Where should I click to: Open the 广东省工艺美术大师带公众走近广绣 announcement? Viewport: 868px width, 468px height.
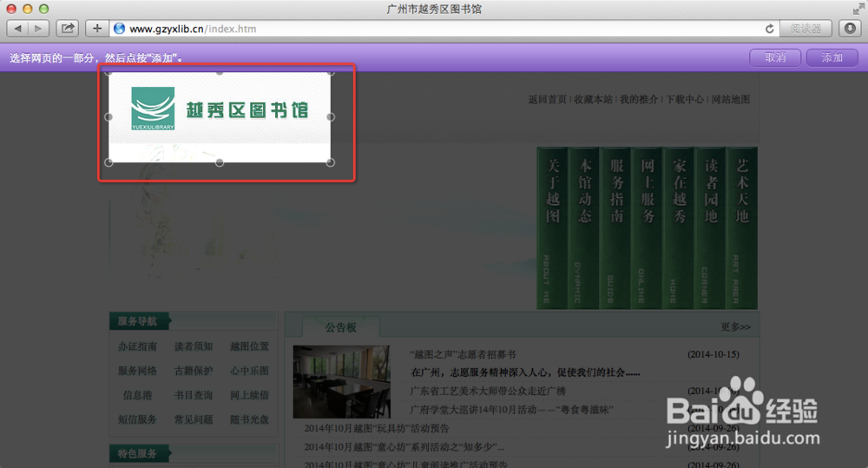click(x=488, y=391)
